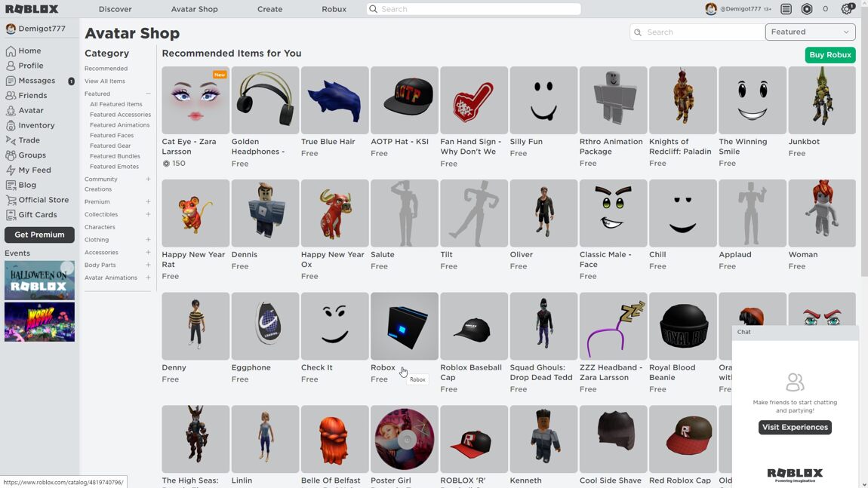Click magnifier icon in top search bar
Screen dimensions: 868x488
374,9
